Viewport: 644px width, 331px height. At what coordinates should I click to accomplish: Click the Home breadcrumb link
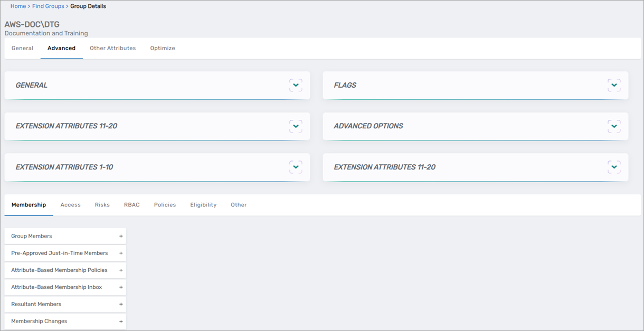tap(18, 6)
